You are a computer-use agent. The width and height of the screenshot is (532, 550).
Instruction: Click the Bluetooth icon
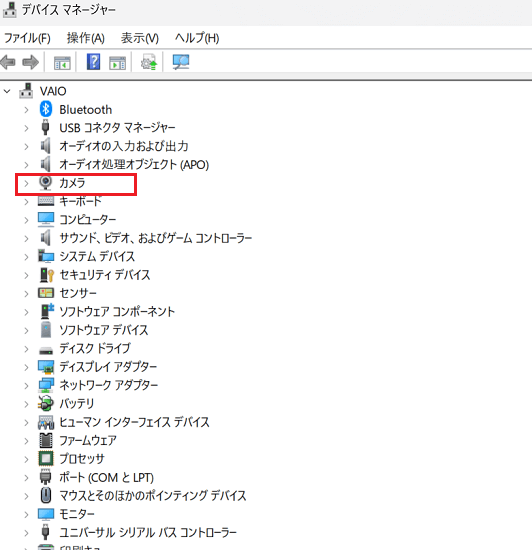click(46, 109)
